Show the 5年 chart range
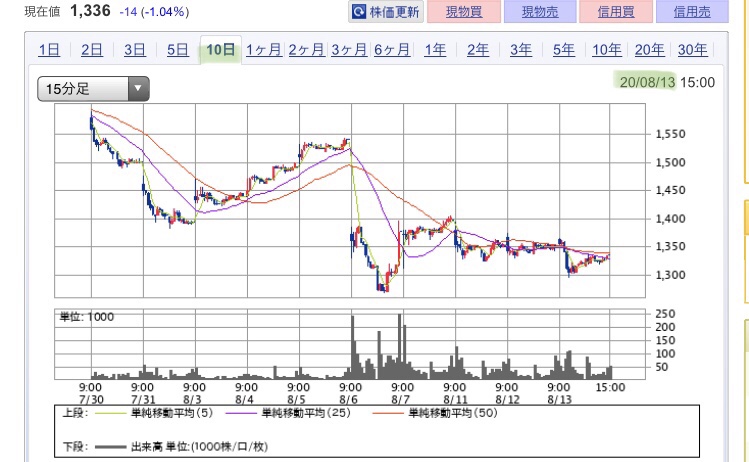 click(x=564, y=50)
